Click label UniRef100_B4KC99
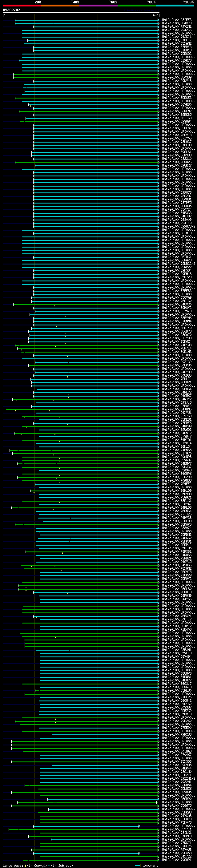Image resolution: width=197 pixels, height=868 pixels. [x=177, y=426]
